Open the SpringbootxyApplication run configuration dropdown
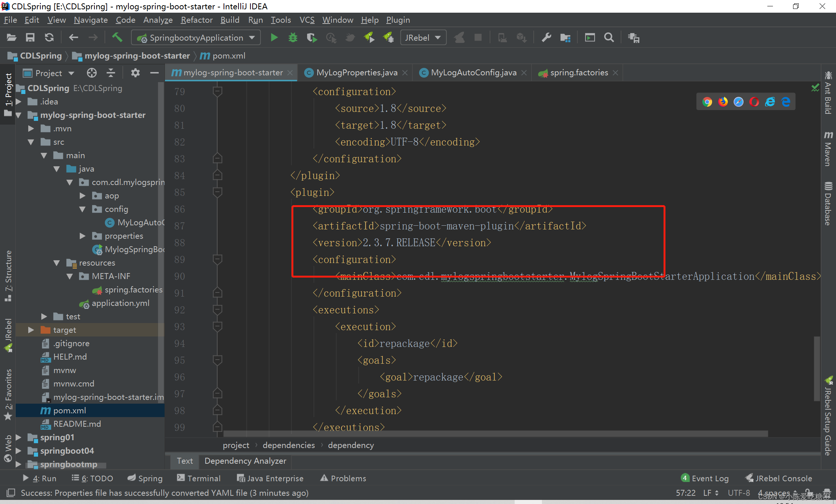Viewport: 836px width, 504px height. click(x=196, y=38)
